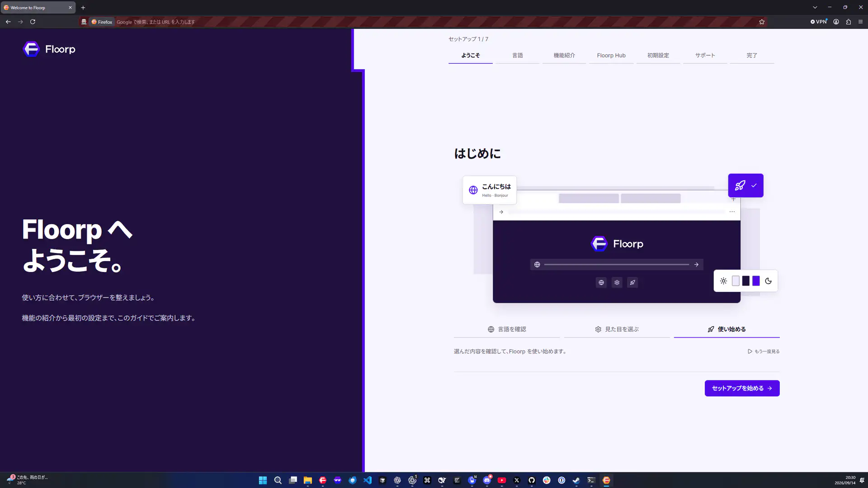This screenshot has width=868, height=488.
Task: Open the weather widget on taskbar
Action: tap(27, 480)
